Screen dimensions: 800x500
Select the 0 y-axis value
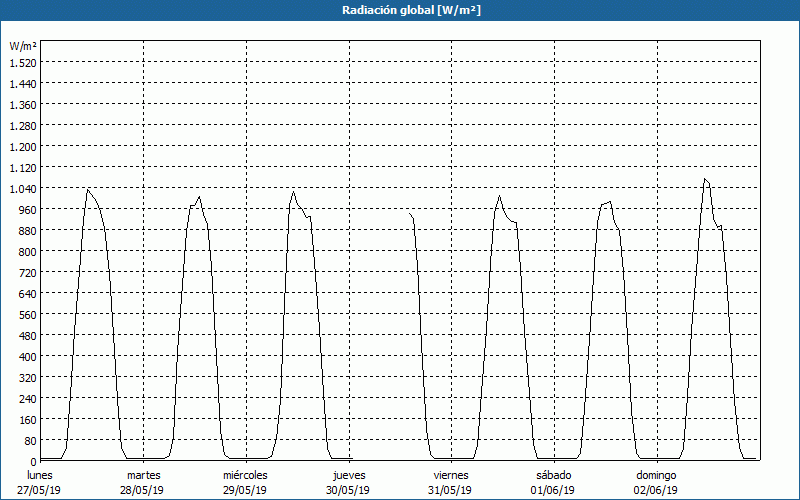pos(33,462)
